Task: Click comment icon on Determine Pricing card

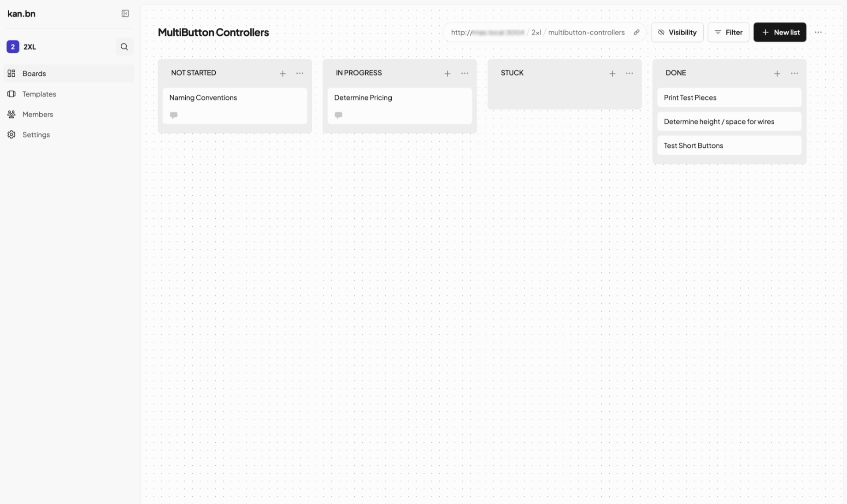Action: 338,115
